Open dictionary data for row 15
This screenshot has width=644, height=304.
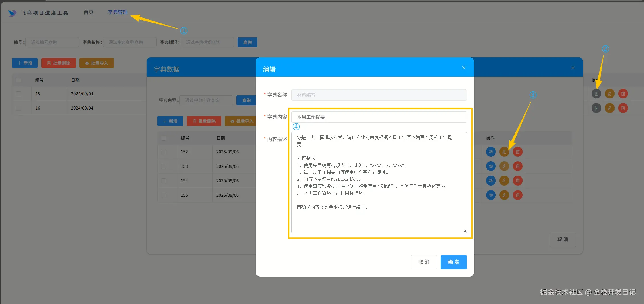[x=596, y=94]
